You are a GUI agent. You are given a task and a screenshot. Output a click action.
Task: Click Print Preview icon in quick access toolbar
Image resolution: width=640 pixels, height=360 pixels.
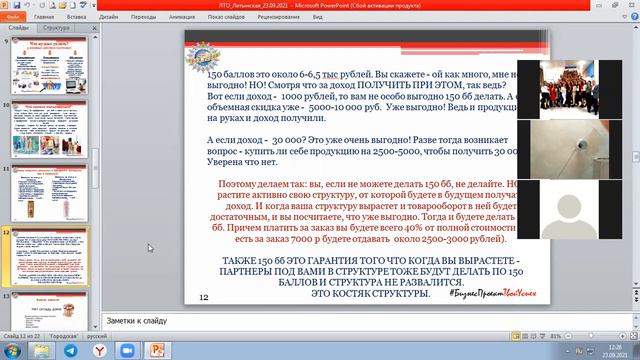(53, 5)
